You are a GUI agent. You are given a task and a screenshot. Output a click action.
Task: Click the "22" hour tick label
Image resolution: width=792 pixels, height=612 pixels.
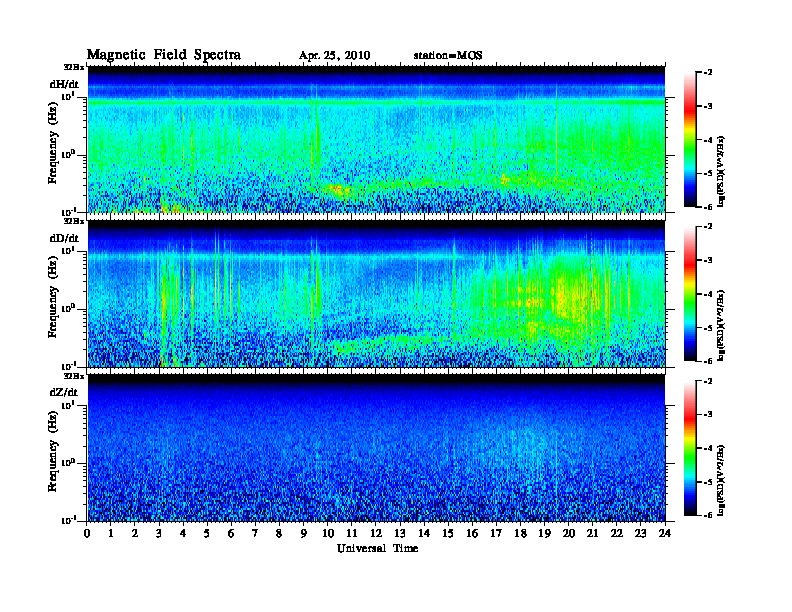[x=617, y=534]
